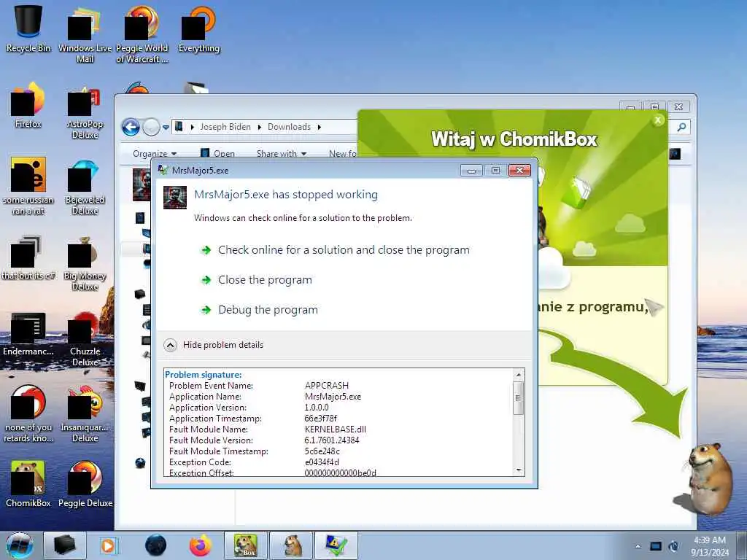The height and width of the screenshot is (560, 747).
Task: Click the Explorer search magnifier icon
Action: [682, 127]
